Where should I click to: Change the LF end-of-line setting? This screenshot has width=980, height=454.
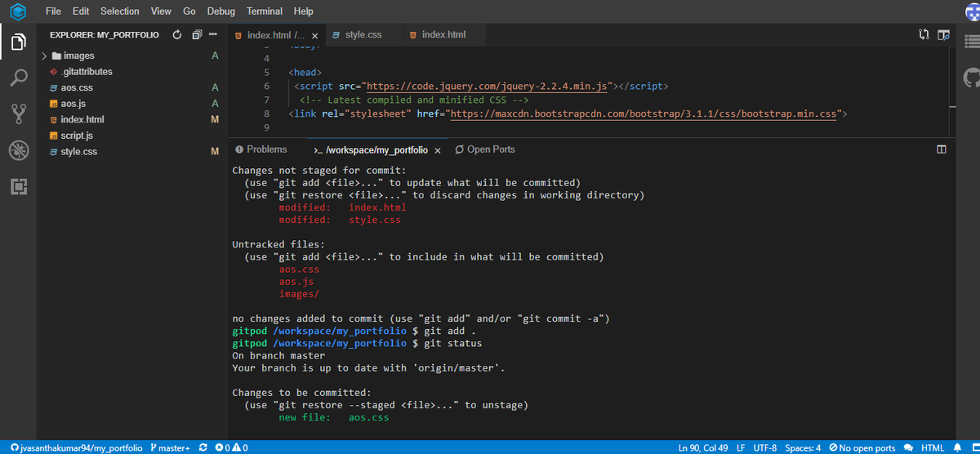pyautogui.click(x=742, y=447)
